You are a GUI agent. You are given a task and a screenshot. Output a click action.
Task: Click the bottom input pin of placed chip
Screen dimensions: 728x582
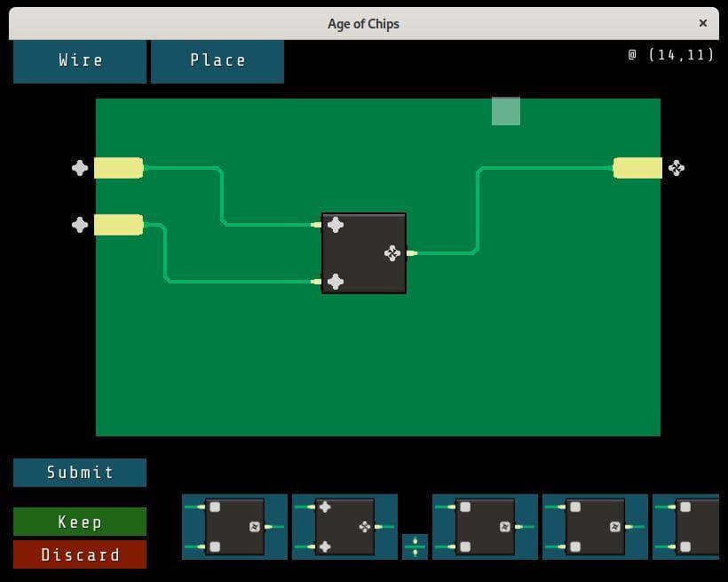336,282
